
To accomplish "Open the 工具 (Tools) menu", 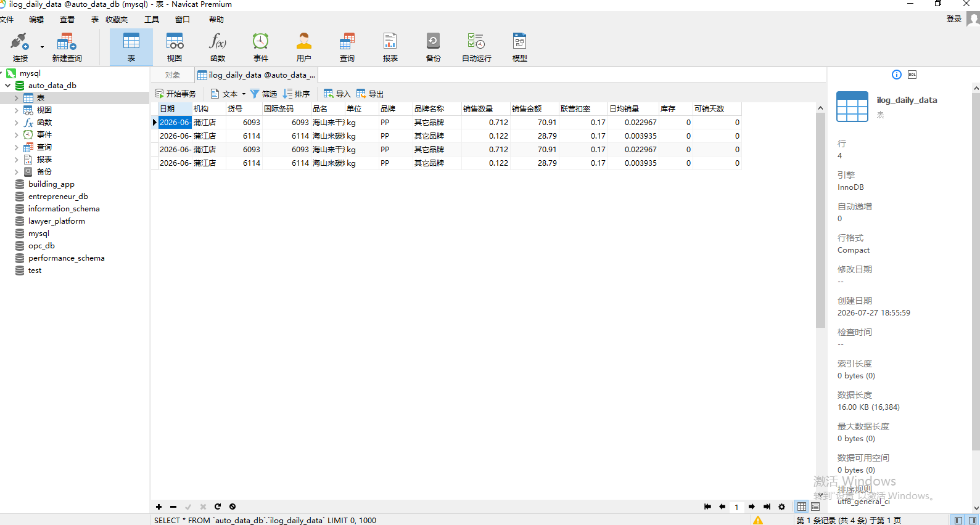I will [x=152, y=20].
